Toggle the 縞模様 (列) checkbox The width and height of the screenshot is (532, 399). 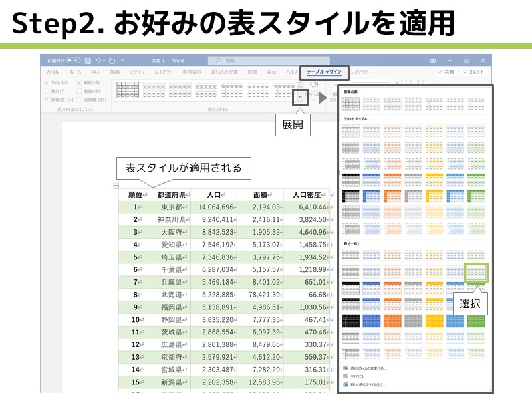click(79, 99)
